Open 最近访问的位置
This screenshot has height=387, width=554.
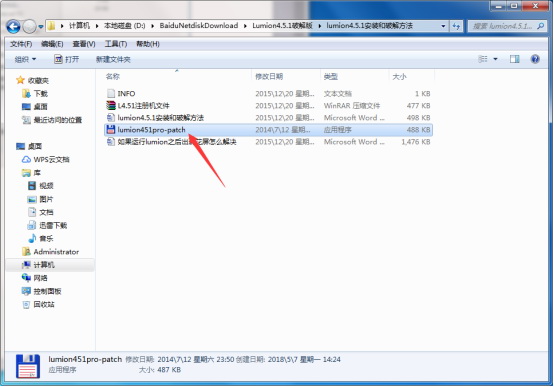[x=58, y=120]
